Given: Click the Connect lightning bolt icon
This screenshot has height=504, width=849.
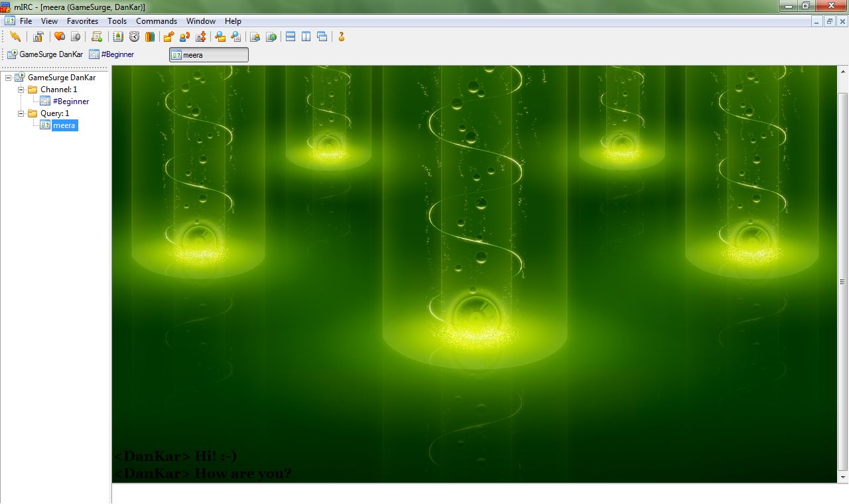Looking at the screenshot, I should (15, 36).
